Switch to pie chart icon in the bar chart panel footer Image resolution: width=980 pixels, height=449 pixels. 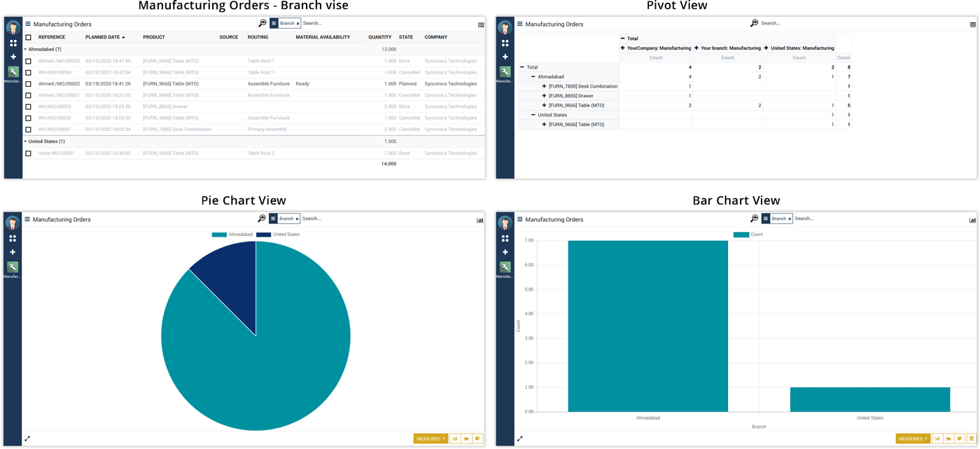click(960, 438)
